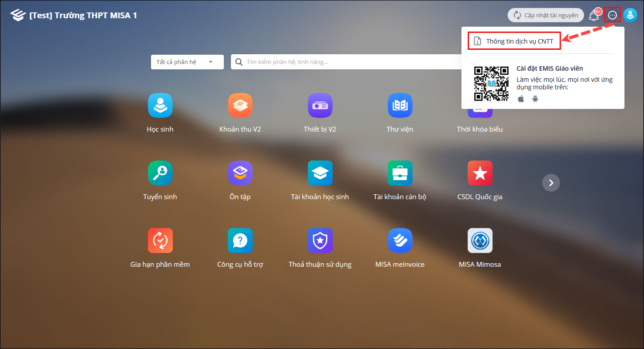The width and height of the screenshot is (644, 349).
Task: Click the Android app download icon
Action: (x=535, y=99)
